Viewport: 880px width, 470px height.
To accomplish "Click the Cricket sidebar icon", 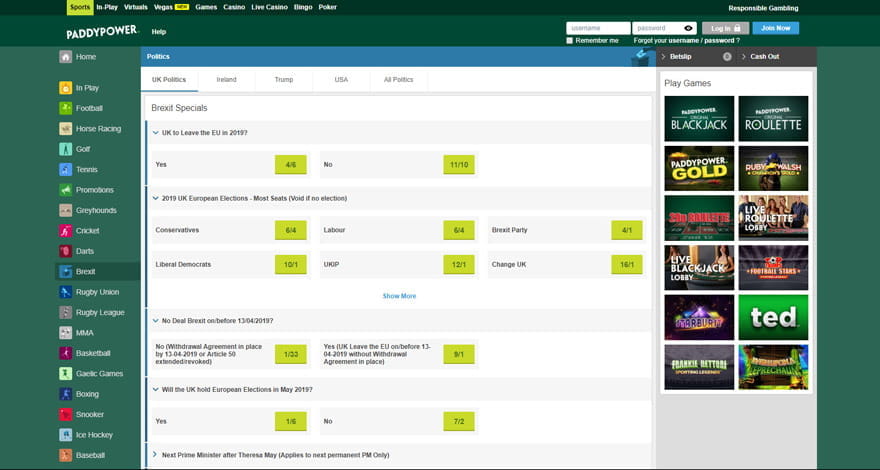I will click(x=66, y=231).
